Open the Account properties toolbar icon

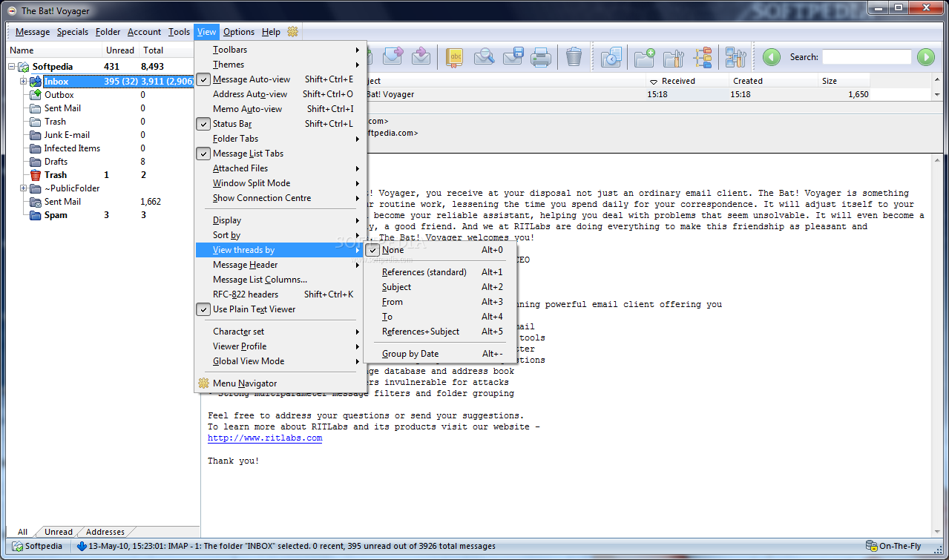coord(735,56)
